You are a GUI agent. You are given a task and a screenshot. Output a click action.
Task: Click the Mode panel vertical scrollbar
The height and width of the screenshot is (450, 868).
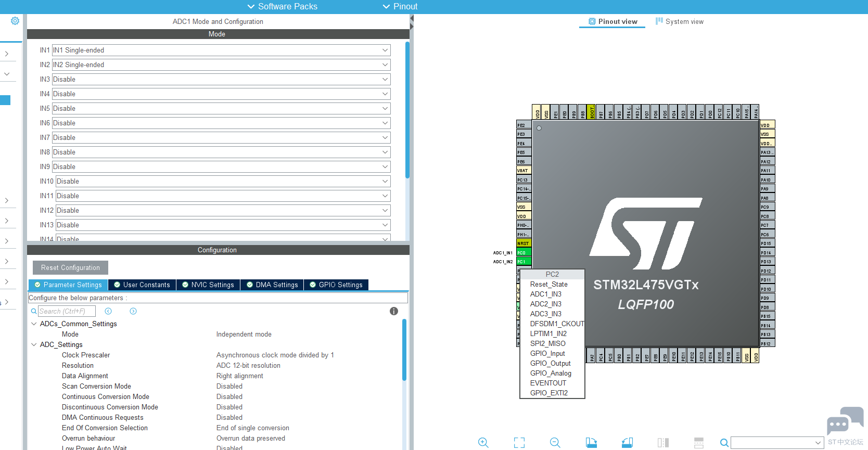[407, 110]
